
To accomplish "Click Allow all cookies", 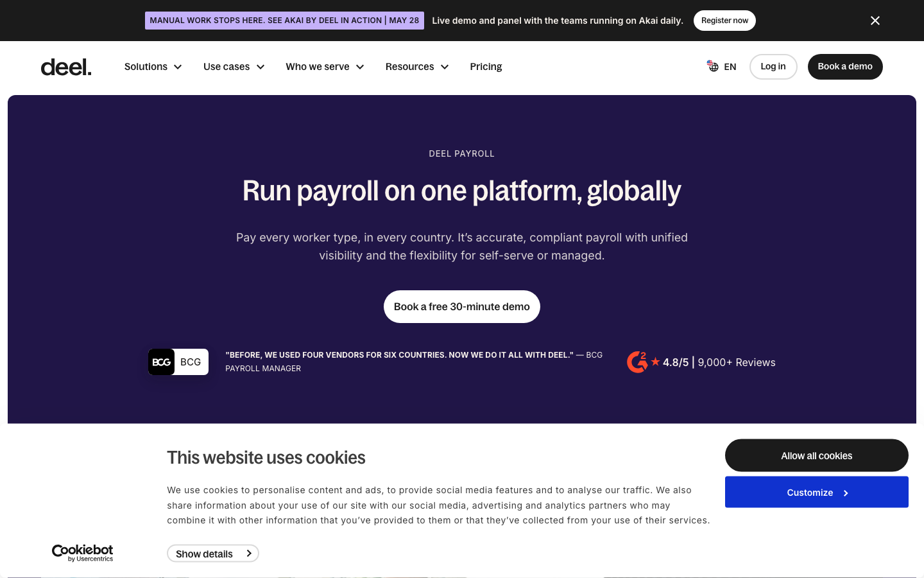I will coord(817,455).
